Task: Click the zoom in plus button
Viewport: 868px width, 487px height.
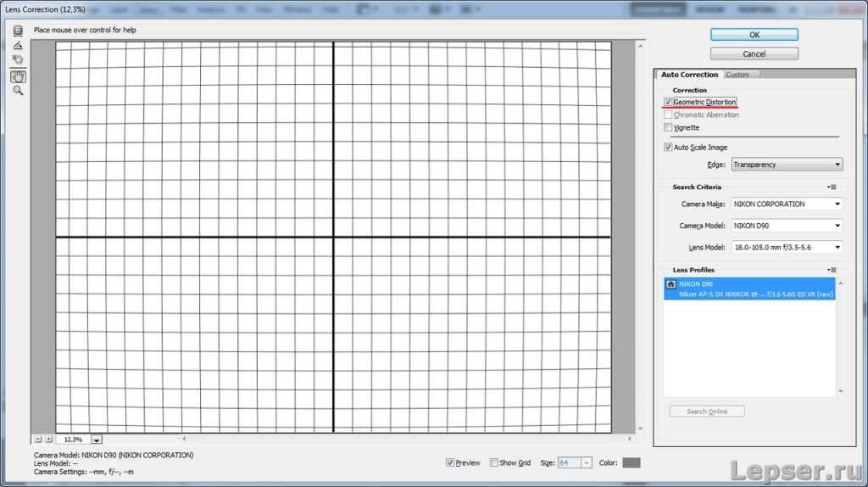Action: [x=48, y=439]
